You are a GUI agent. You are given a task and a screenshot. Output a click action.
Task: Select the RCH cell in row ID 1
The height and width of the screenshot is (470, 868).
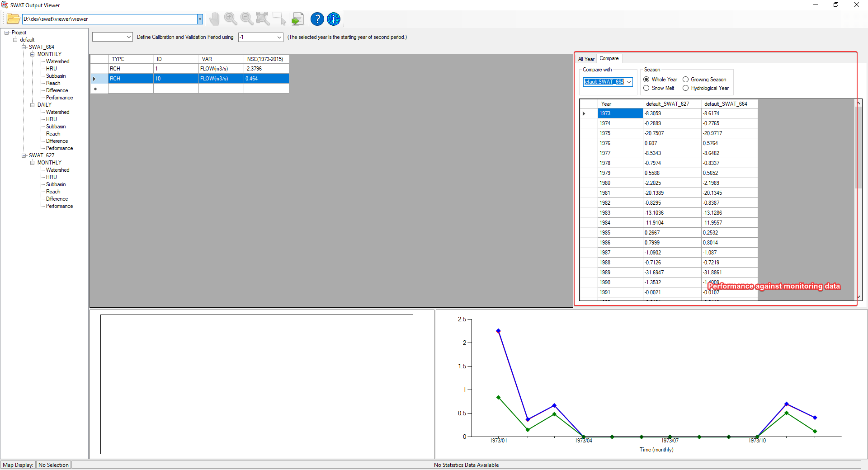pyautogui.click(x=131, y=69)
